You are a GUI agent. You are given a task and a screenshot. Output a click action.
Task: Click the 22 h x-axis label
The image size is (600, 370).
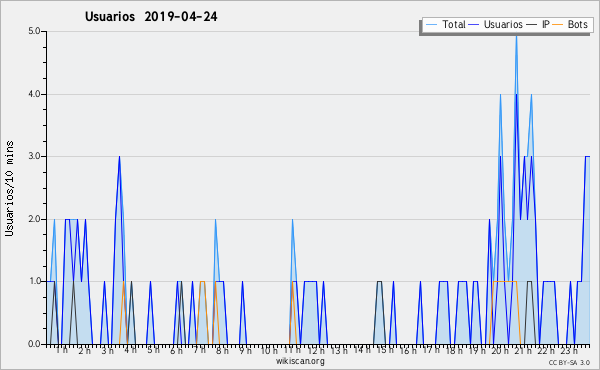(x=546, y=350)
